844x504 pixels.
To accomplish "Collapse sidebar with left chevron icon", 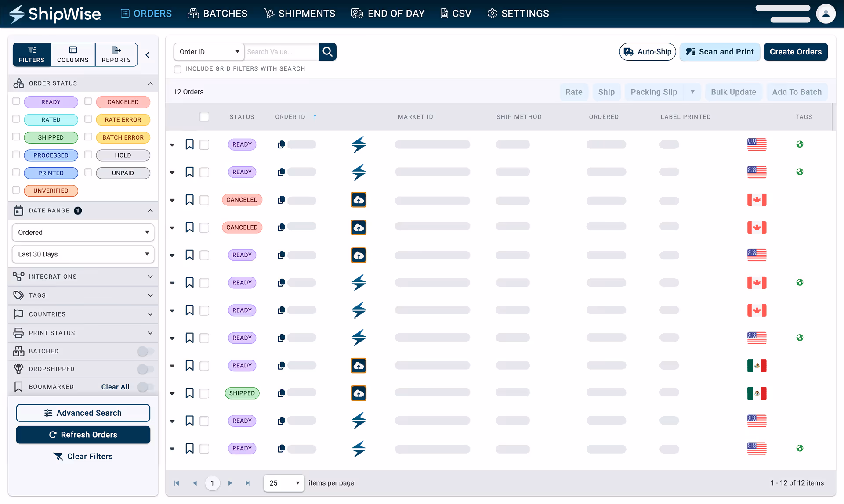I will (x=148, y=55).
